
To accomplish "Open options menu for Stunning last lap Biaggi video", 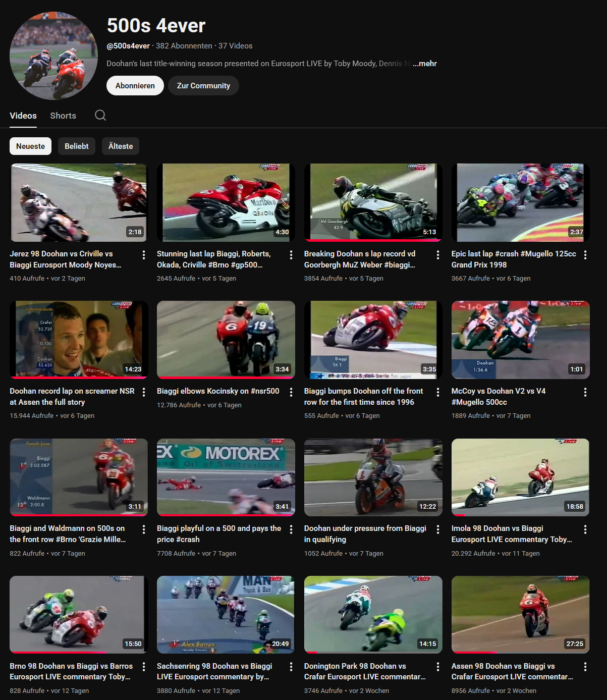I will tap(291, 255).
